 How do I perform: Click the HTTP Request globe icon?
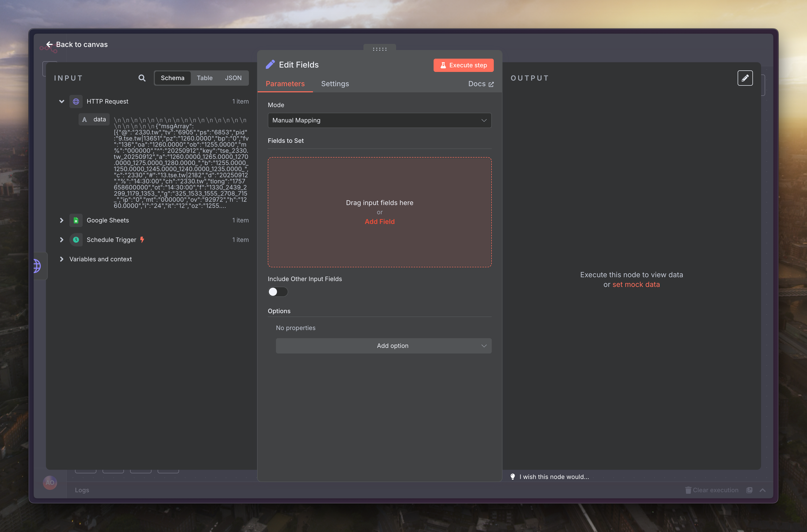(x=76, y=102)
